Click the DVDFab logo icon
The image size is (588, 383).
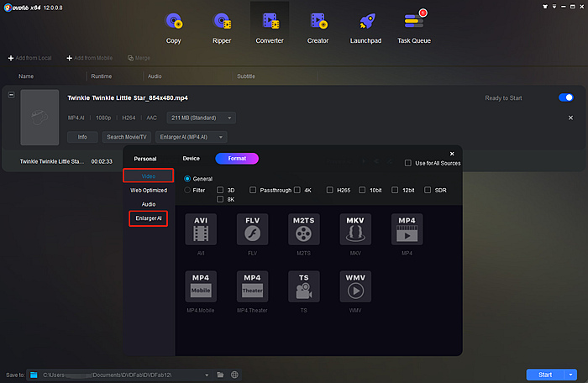coord(7,8)
